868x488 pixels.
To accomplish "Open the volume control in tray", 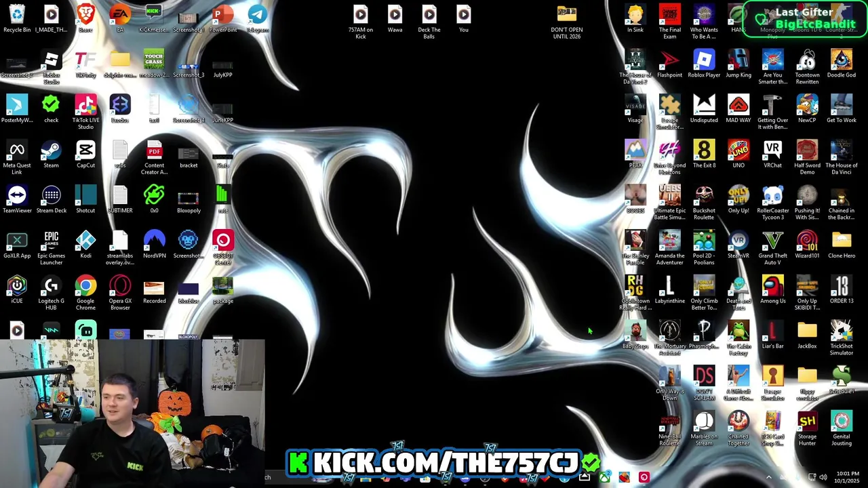I will click(x=823, y=477).
